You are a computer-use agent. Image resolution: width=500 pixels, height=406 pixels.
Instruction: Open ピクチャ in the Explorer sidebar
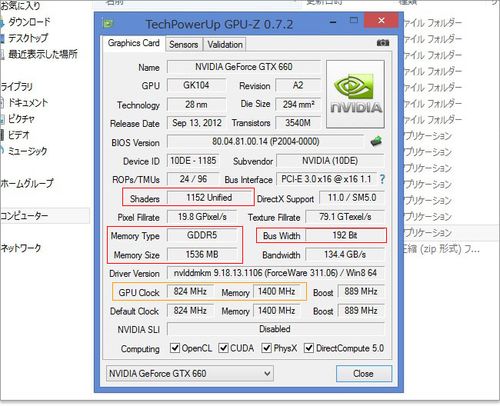pyautogui.click(x=21, y=119)
